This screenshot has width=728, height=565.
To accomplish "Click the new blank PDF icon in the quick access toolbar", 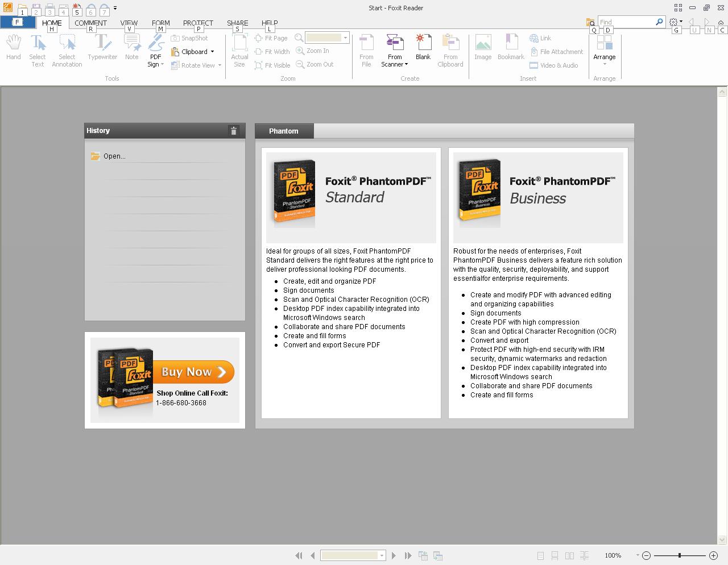I will pos(77,9).
